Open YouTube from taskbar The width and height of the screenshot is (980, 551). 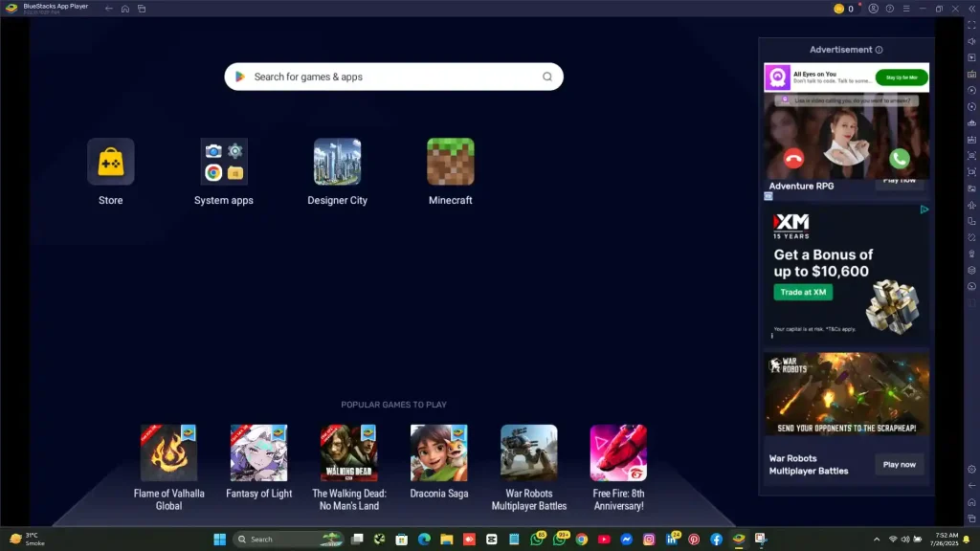click(605, 540)
